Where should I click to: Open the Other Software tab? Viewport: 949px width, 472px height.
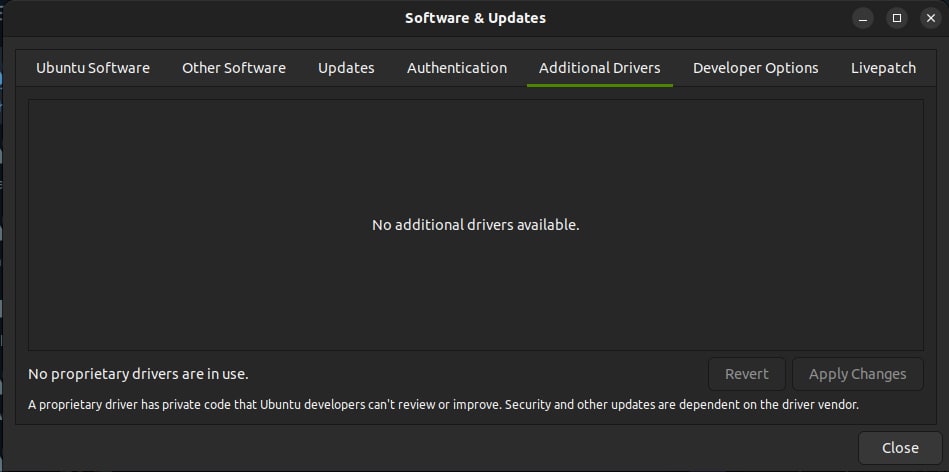pyautogui.click(x=234, y=68)
